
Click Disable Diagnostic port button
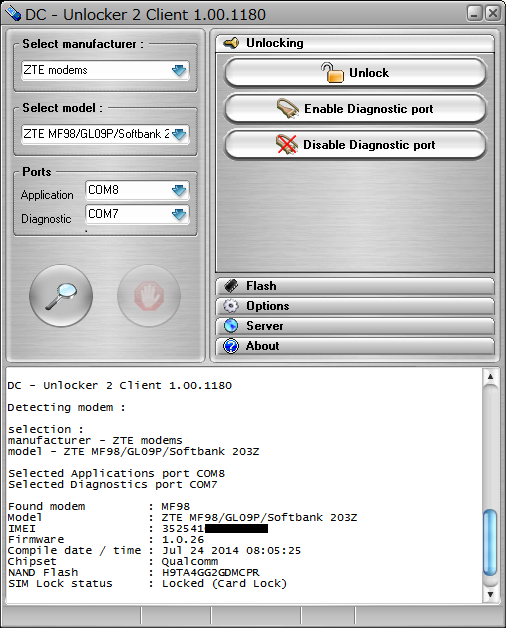click(355, 145)
